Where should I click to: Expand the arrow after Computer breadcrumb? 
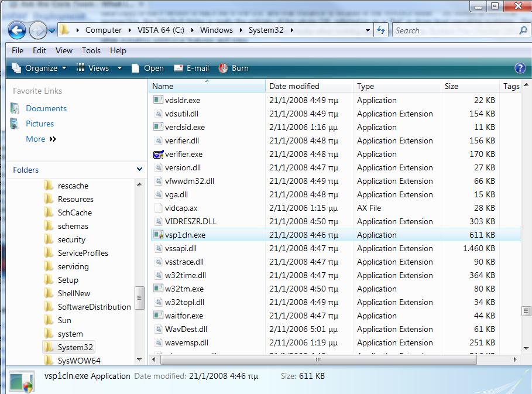(x=129, y=30)
